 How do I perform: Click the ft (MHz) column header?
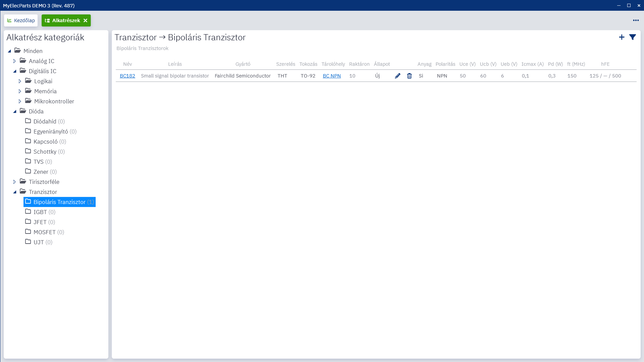[576, 64]
